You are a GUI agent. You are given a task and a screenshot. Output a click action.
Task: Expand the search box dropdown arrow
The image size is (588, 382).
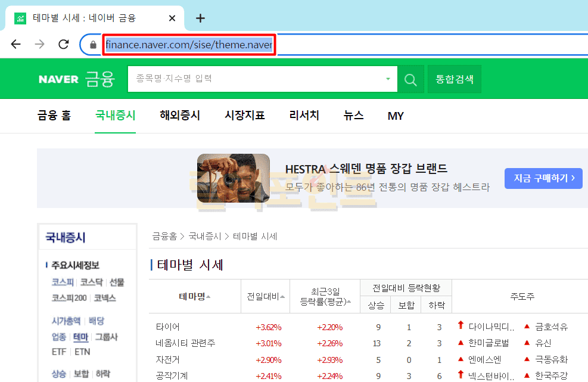(388, 79)
